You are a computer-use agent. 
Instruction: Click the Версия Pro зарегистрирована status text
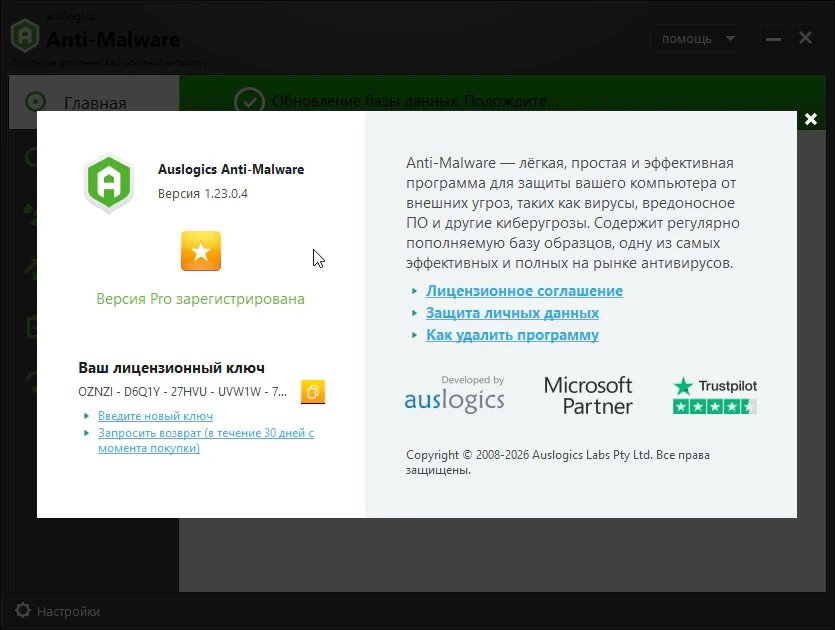click(200, 299)
